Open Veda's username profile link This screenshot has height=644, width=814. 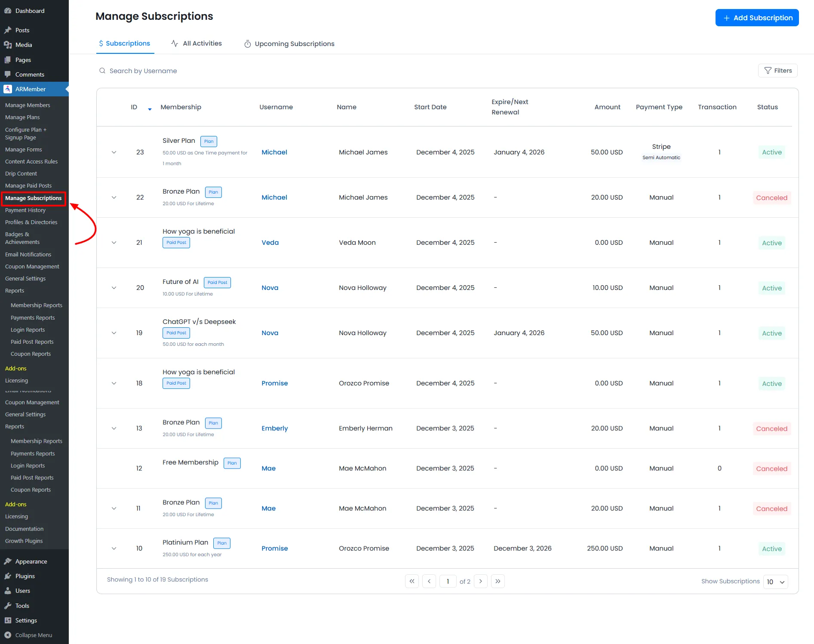coord(270,242)
